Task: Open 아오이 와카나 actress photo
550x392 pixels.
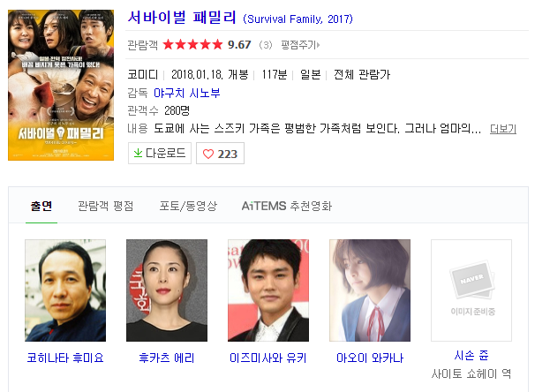Action: pyautogui.click(x=370, y=290)
